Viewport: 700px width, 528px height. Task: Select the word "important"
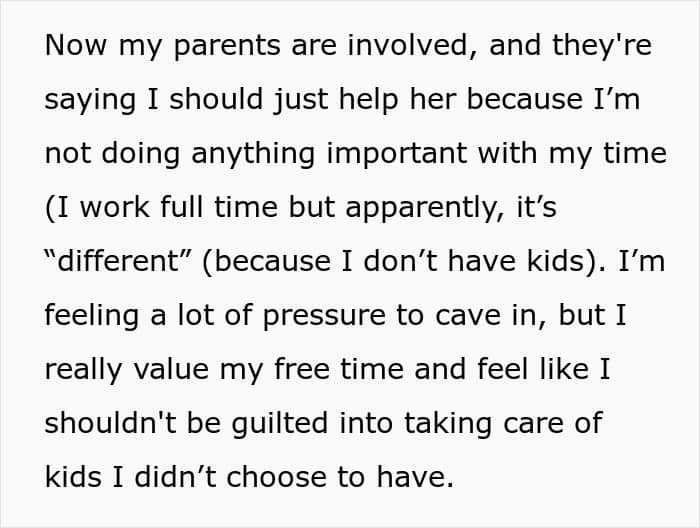(x=397, y=155)
